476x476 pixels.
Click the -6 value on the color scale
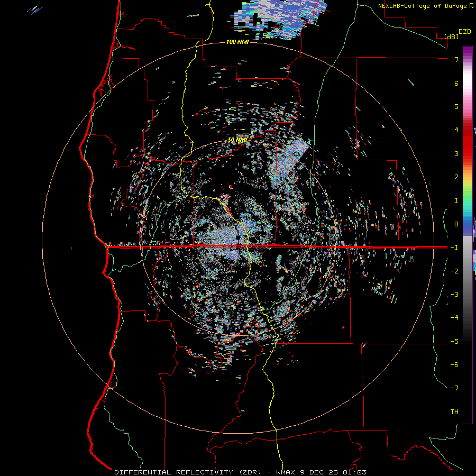454,365
